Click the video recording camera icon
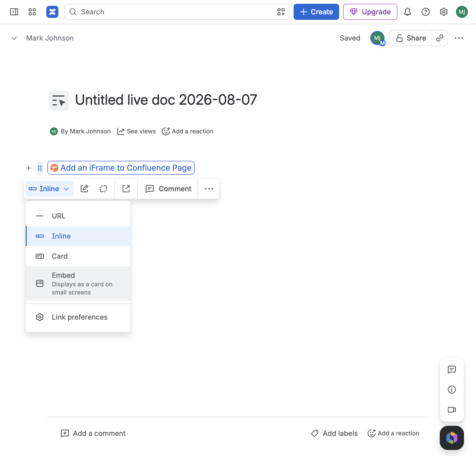The height and width of the screenshot is (456, 476). 452,410
